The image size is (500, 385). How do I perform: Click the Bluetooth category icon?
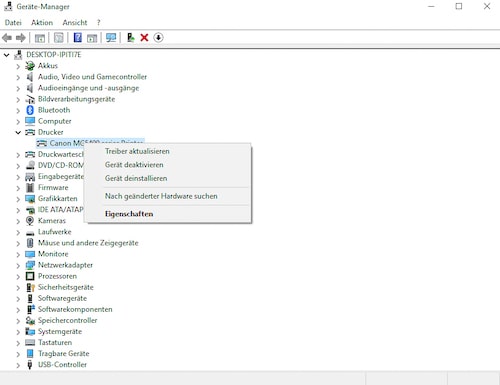tap(30, 110)
